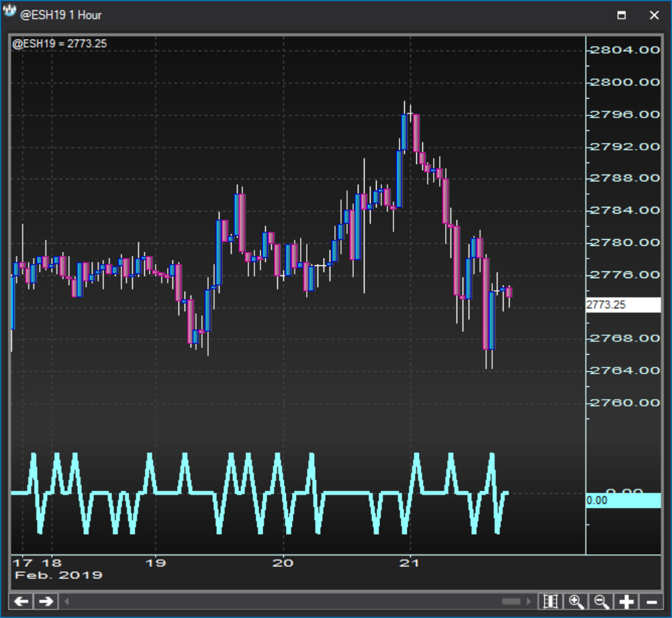Click the 2800.00 price axis label

pos(625,82)
